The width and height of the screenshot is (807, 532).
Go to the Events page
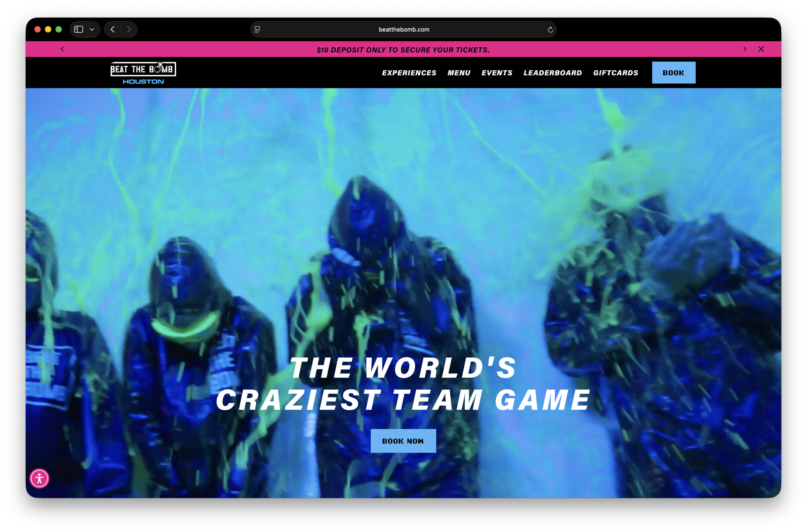pyautogui.click(x=497, y=73)
